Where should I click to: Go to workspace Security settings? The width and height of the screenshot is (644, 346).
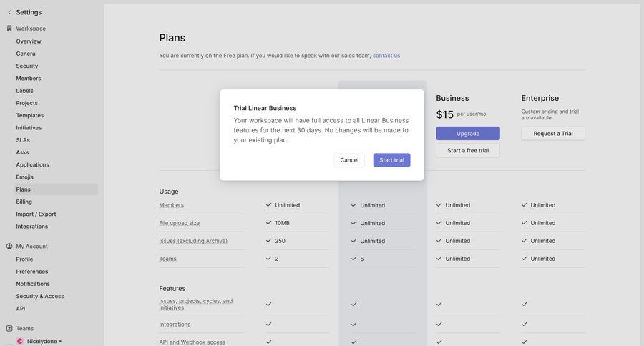(x=27, y=66)
